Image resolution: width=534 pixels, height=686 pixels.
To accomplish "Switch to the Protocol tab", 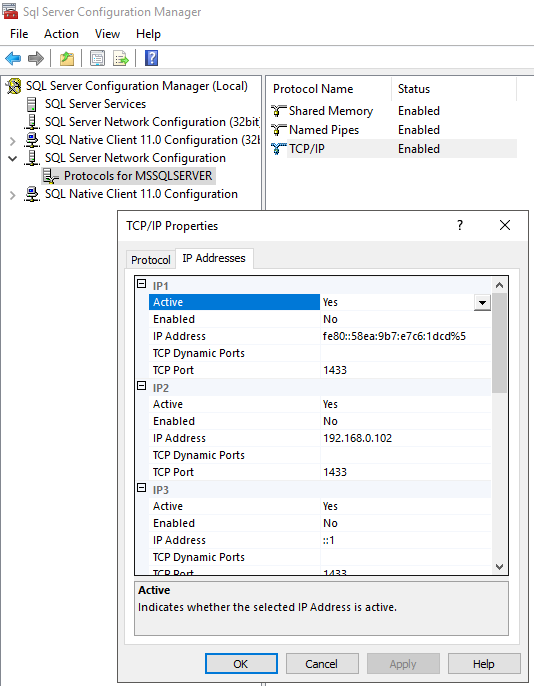I will click(150, 260).
